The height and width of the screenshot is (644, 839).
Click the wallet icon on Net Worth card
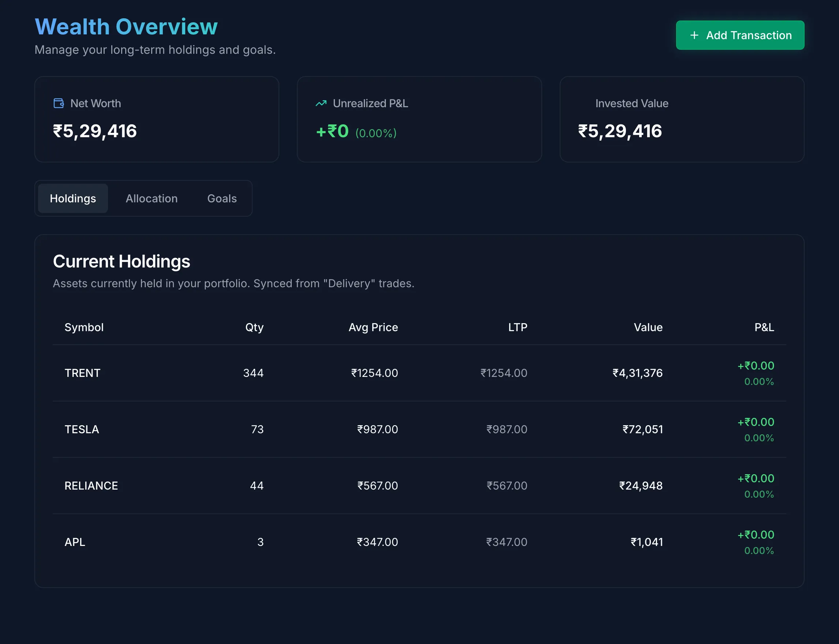click(58, 103)
